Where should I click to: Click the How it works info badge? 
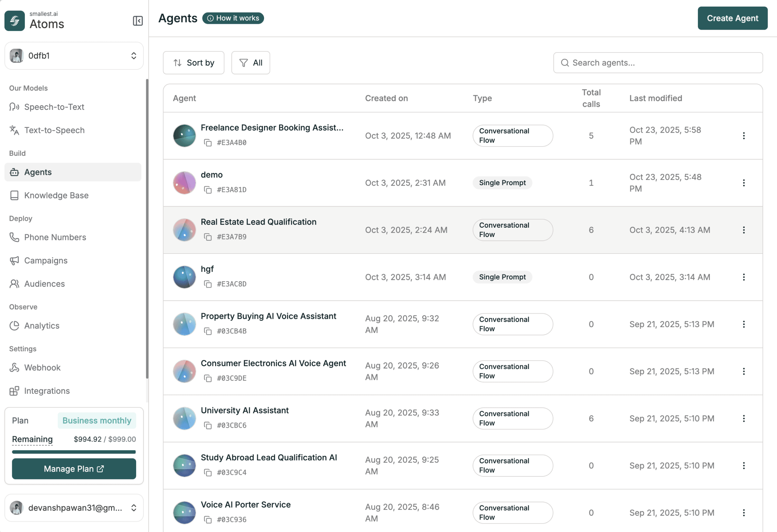tap(233, 18)
